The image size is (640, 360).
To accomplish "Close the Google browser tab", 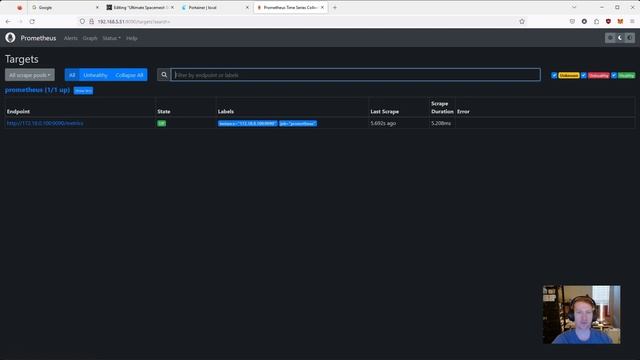I will pos(97,7).
